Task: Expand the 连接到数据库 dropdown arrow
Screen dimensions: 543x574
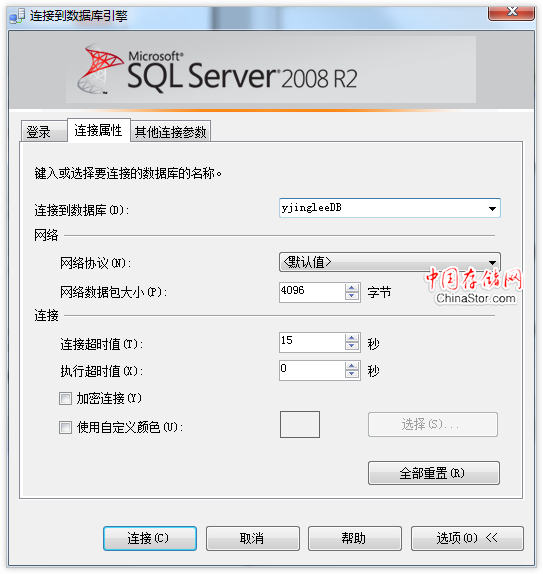Action: [x=492, y=209]
